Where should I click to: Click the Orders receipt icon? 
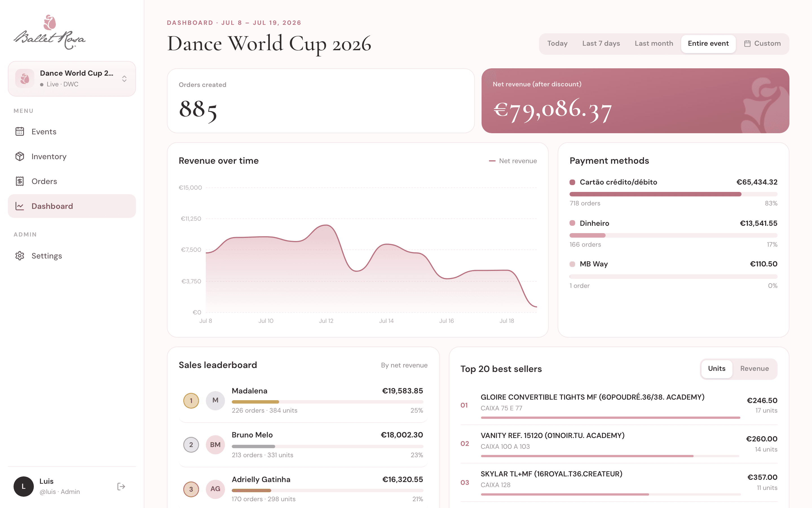[x=20, y=181]
